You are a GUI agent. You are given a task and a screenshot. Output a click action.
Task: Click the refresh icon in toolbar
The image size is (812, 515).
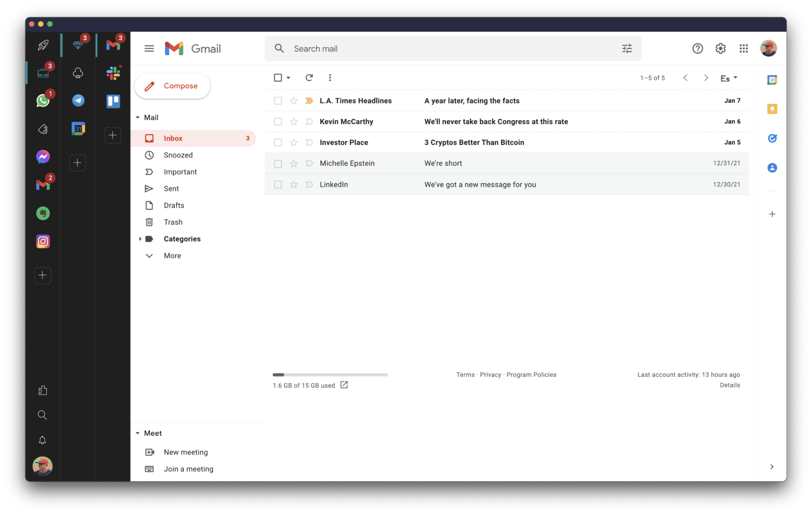click(x=309, y=78)
